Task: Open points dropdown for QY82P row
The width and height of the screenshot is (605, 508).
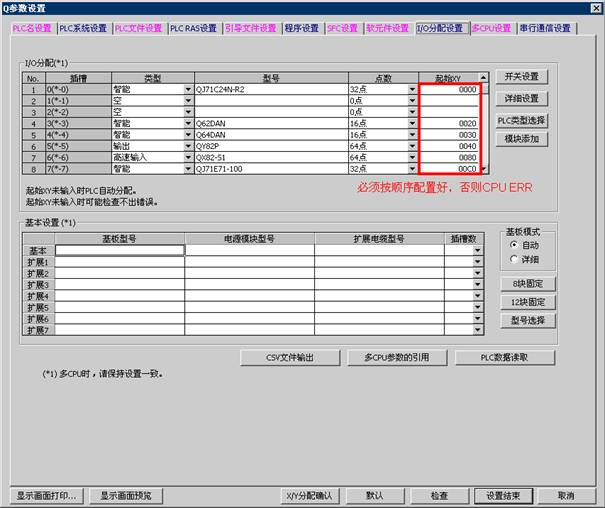Action: point(412,145)
